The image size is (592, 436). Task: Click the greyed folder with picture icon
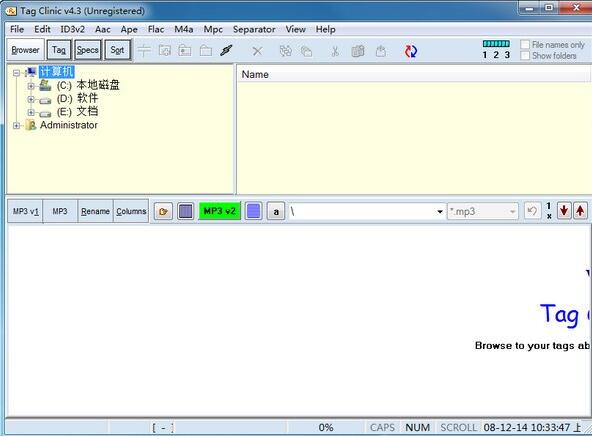pyautogui.click(x=185, y=51)
